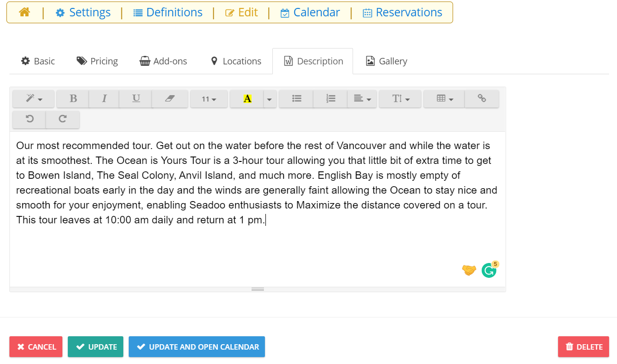Toggle italic text formatting
Viewport: 617px width, 364px height.
[x=104, y=99]
